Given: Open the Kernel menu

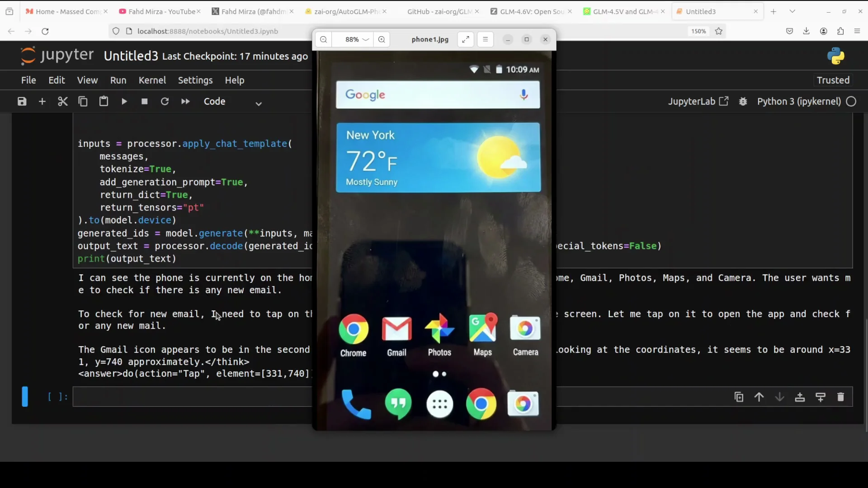Looking at the screenshot, I should [152, 80].
